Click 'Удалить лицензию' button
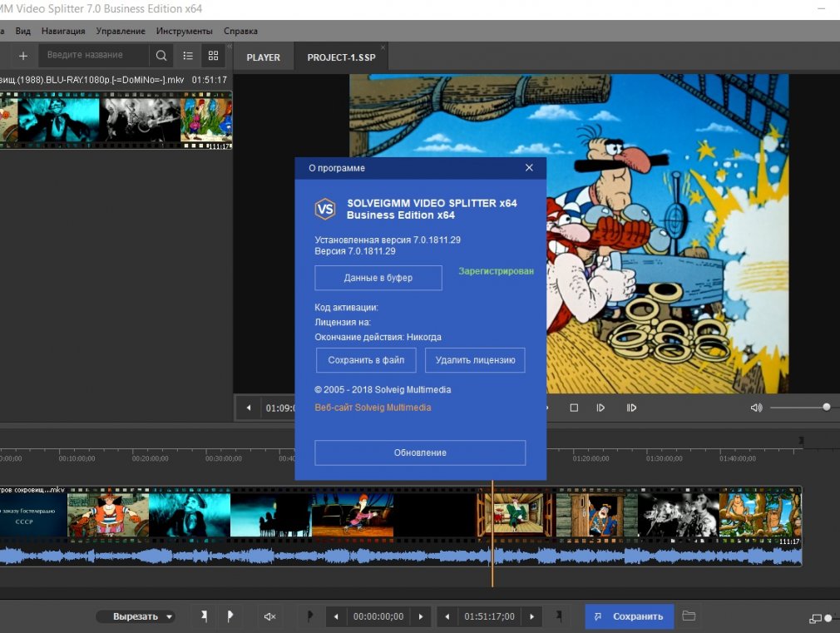Screen dimensions: 840x633 point(475,360)
